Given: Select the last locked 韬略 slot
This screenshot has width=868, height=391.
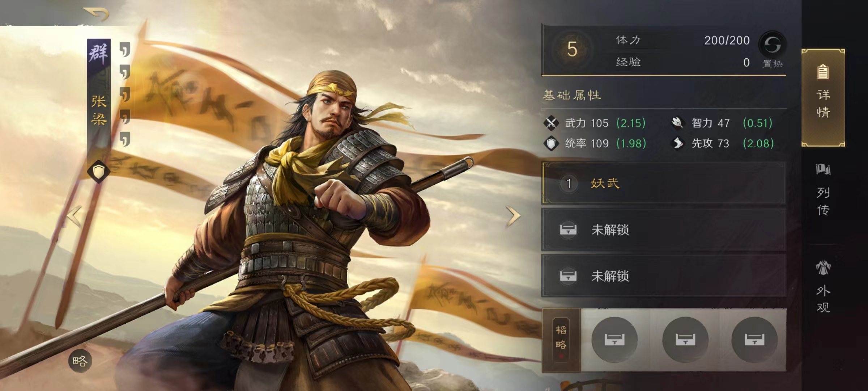Looking at the screenshot, I should [754, 340].
